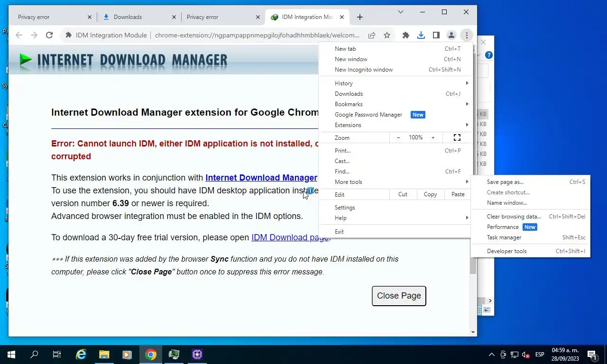The height and width of the screenshot is (364, 607).
Task: Select Save page as...
Action: [x=531, y=182]
